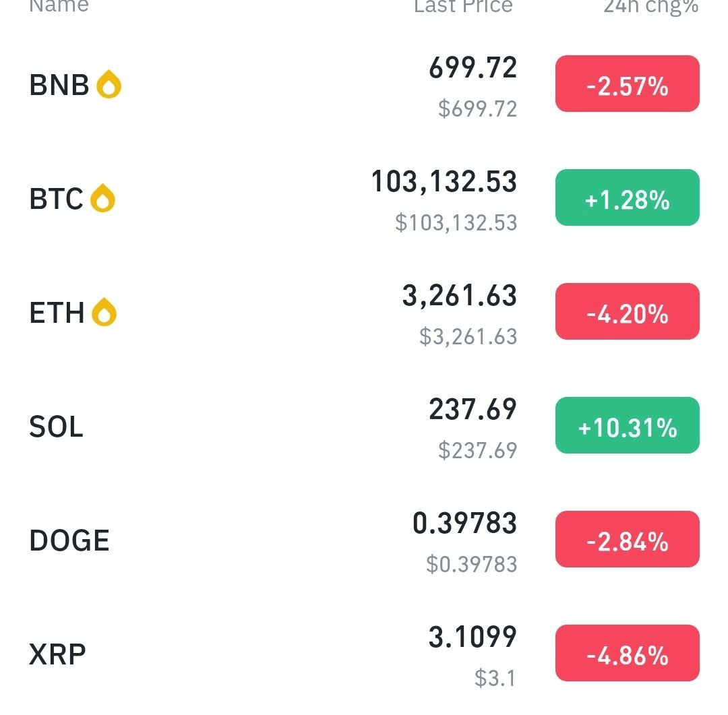Tap BNB's red -2.57% change badge
The height and width of the screenshot is (715, 728).
click(628, 84)
